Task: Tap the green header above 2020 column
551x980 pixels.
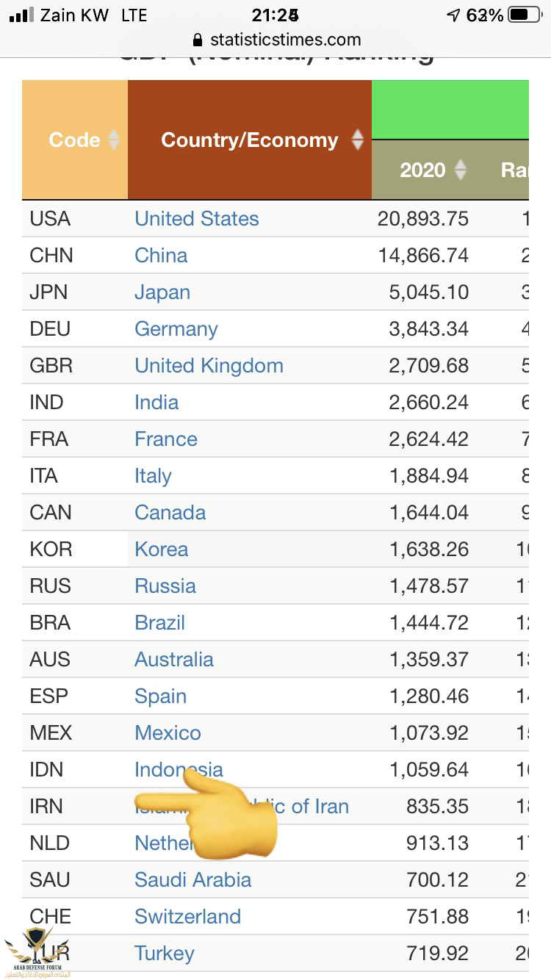Action: (450, 109)
